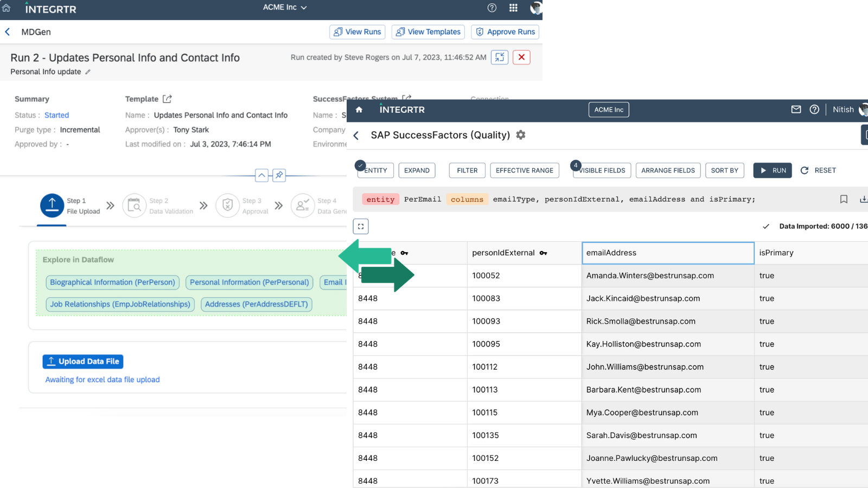Click the SORT BY toolbar button
Image resolution: width=868 pixels, height=488 pixels.
pos(725,170)
